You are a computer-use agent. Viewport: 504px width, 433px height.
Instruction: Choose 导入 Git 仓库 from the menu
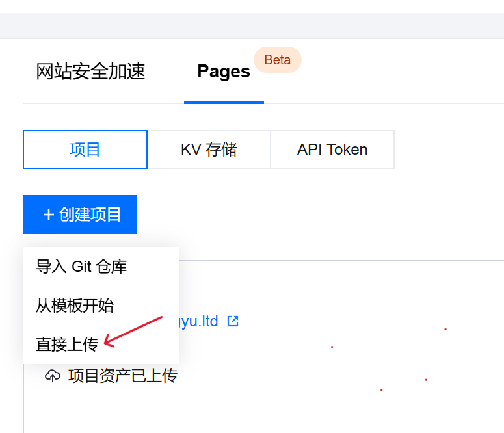coord(81,267)
